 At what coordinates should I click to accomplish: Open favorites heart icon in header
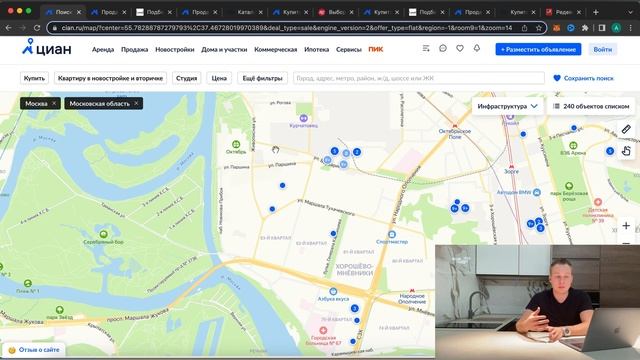point(460,49)
